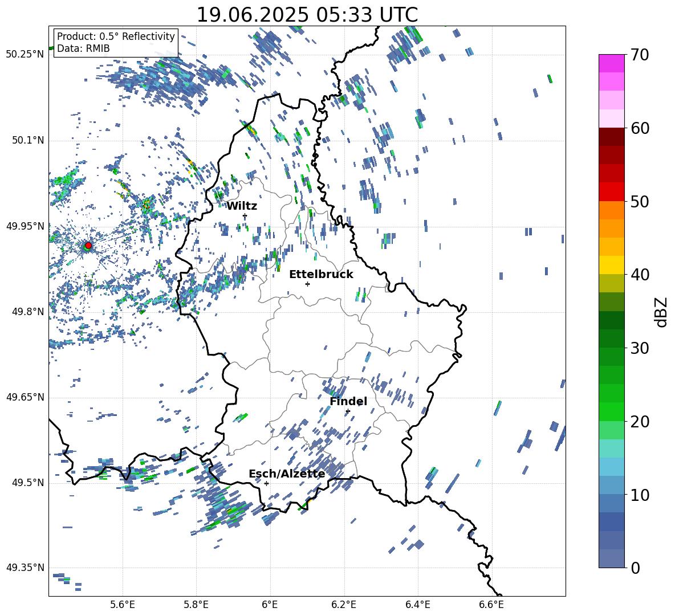The width and height of the screenshot is (675, 616).
Task: Click the Wiltz station cross marker
Action: pos(245,215)
